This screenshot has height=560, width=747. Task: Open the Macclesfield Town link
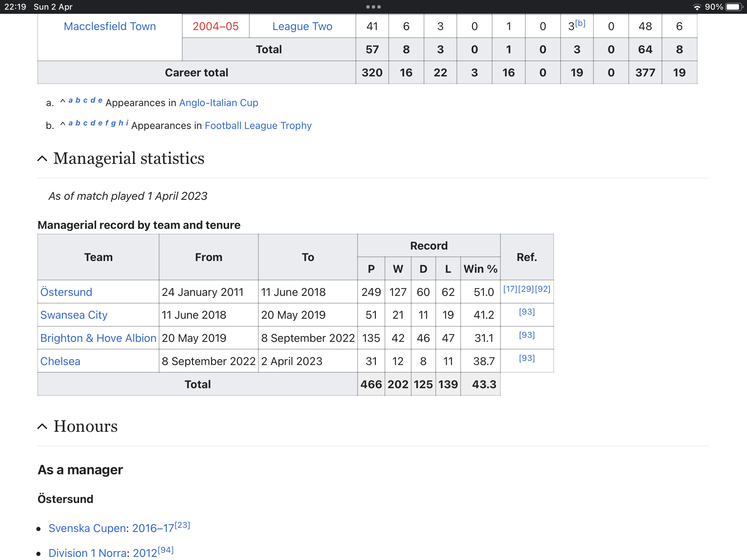(x=110, y=26)
